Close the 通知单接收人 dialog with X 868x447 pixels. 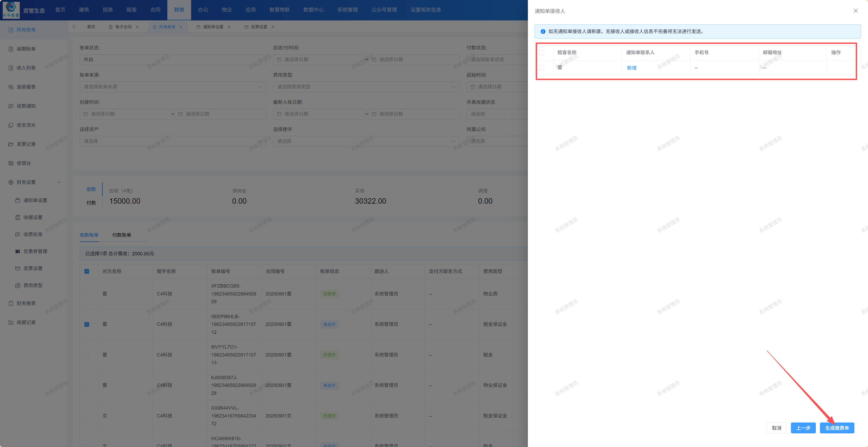855,11
